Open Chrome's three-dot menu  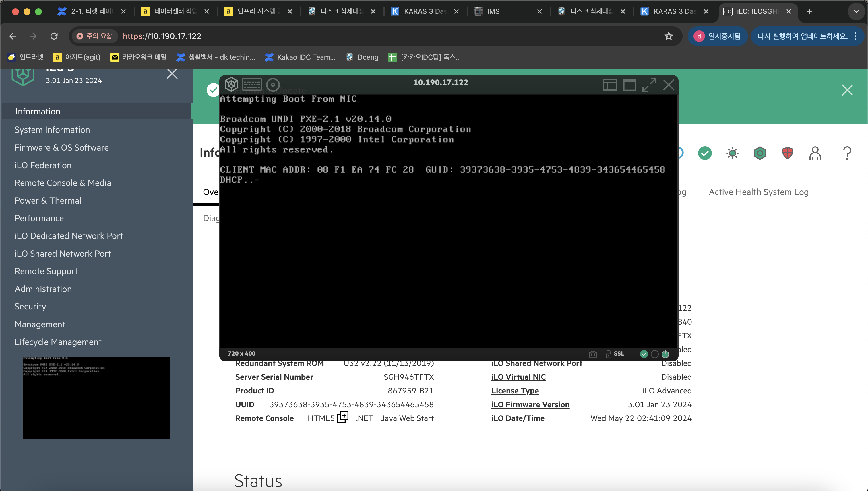[855, 36]
